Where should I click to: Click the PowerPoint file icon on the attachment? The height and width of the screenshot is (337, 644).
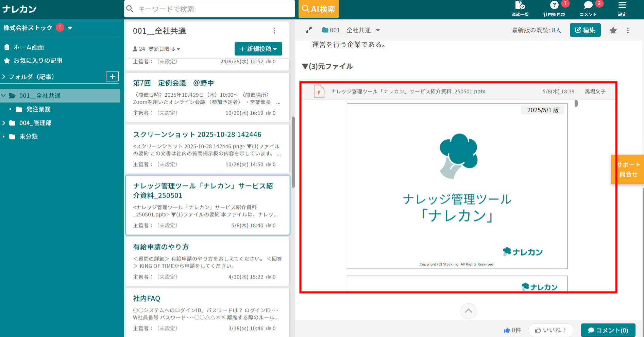pyautogui.click(x=319, y=91)
